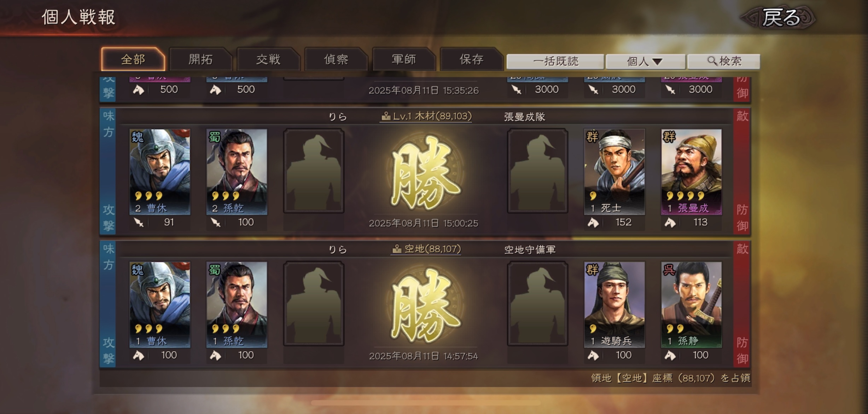868x414 pixels.
Task: Click the 検索 search button
Action: [724, 61]
